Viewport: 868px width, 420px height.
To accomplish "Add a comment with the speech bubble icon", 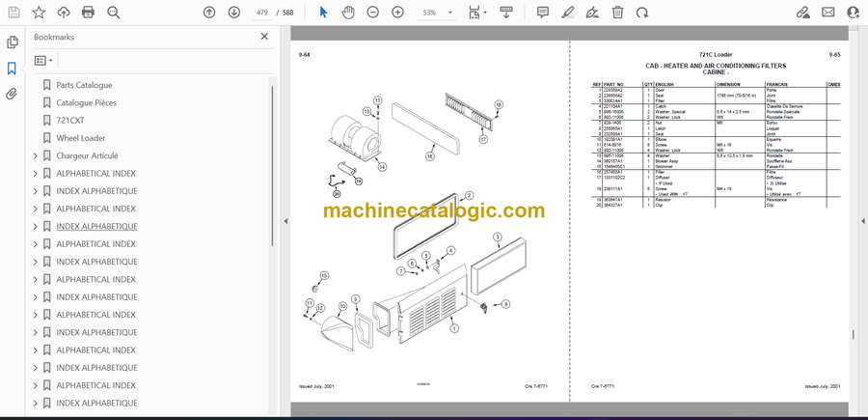I will click(543, 13).
